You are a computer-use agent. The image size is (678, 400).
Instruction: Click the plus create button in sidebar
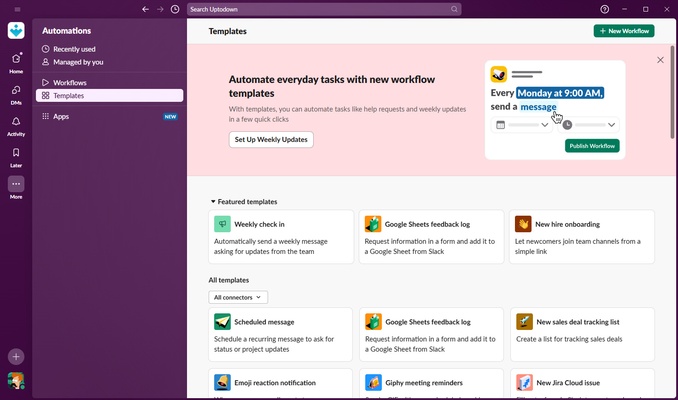16,357
